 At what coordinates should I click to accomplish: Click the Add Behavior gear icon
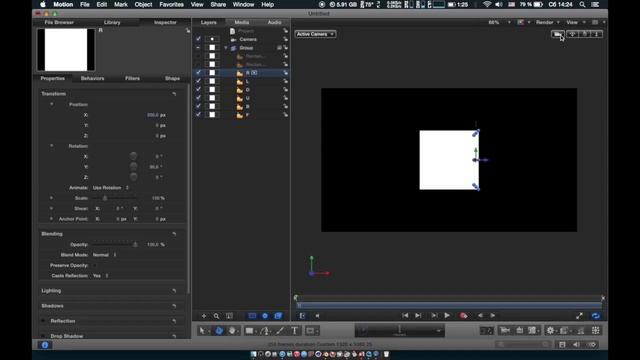pyautogui.click(x=550, y=330)
